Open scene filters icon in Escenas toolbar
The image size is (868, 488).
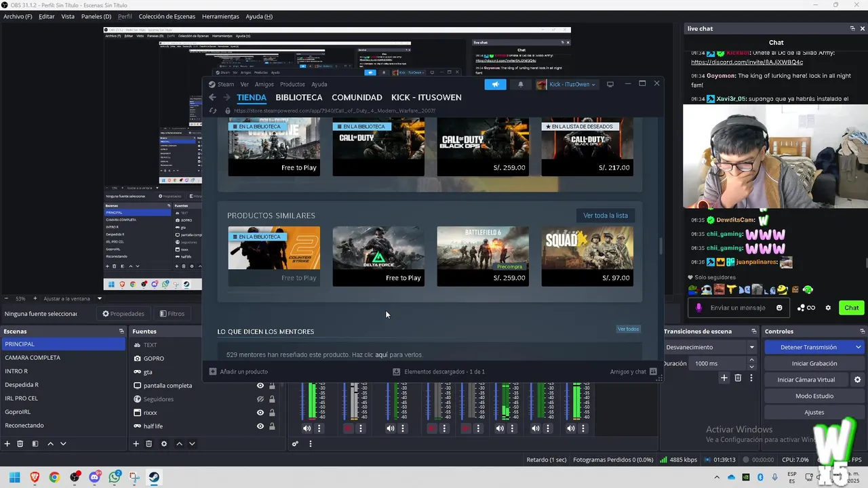(x=35, y=444)
